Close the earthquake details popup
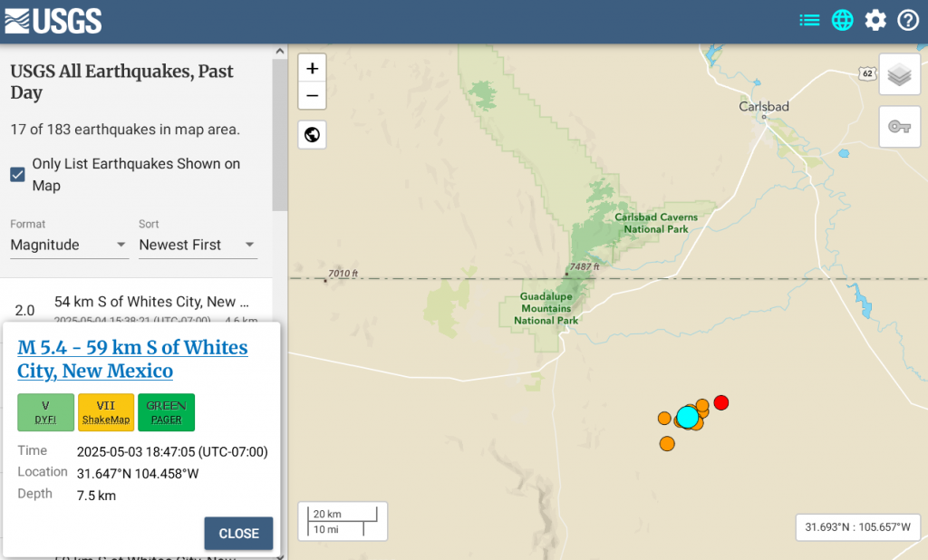928x560 pixels. pyautogui.click(x=238, y=534)
